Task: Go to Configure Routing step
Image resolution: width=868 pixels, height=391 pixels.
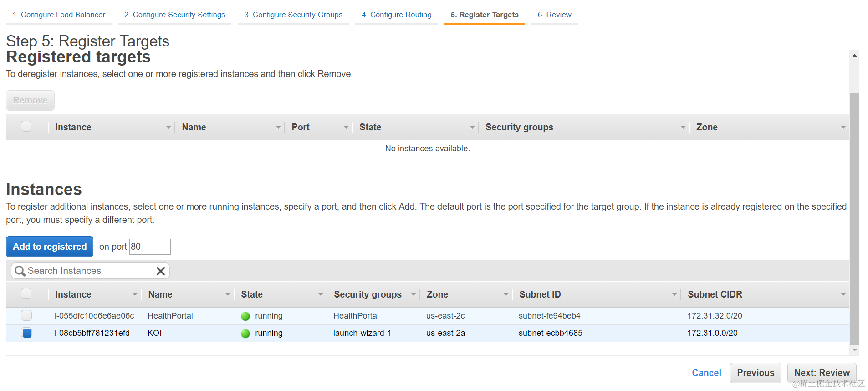Action: 397,15
